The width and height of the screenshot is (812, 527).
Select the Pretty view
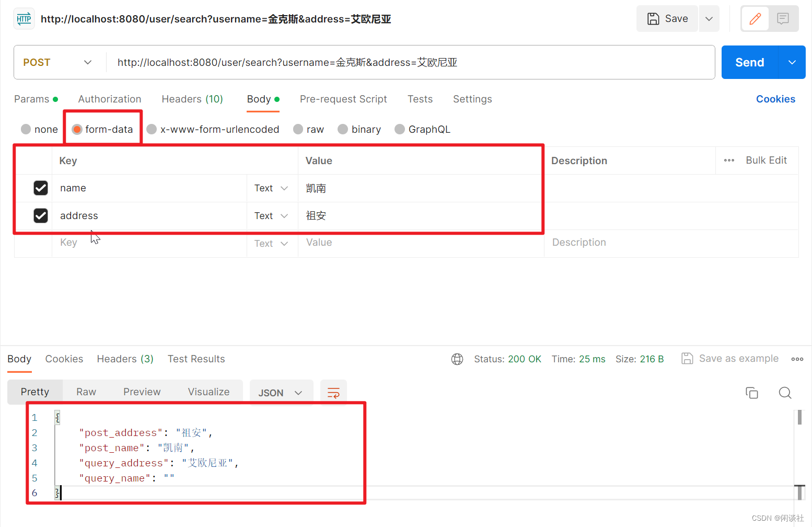click(35, 392)
